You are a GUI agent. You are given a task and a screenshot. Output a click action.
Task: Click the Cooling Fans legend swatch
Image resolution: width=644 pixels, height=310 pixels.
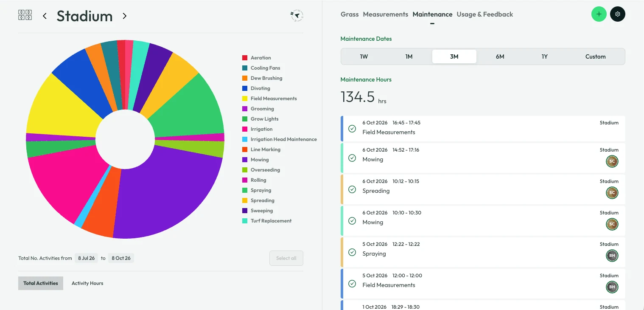(245, 68)
